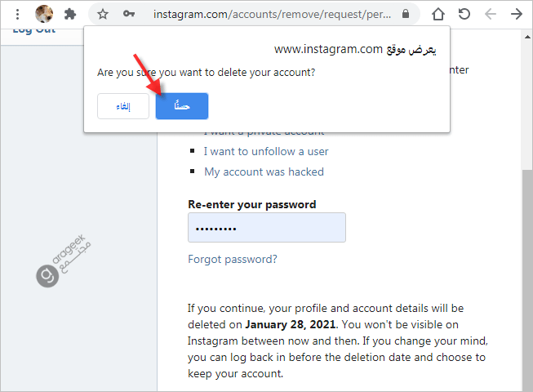Open 'My account was hacked' link
This screenshot has height=392, width=533.
pos(264,171)
